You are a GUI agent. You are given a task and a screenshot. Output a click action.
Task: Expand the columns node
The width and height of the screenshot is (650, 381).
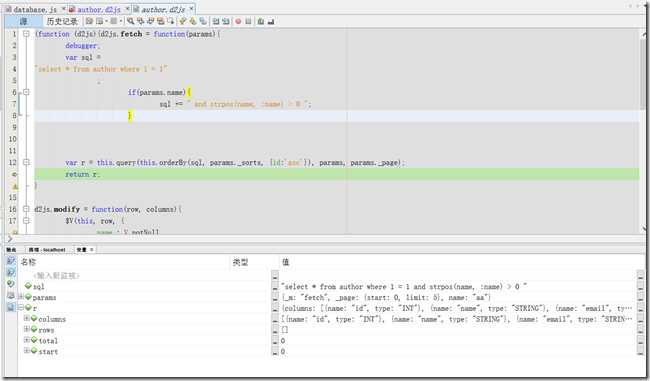(27, 318)
